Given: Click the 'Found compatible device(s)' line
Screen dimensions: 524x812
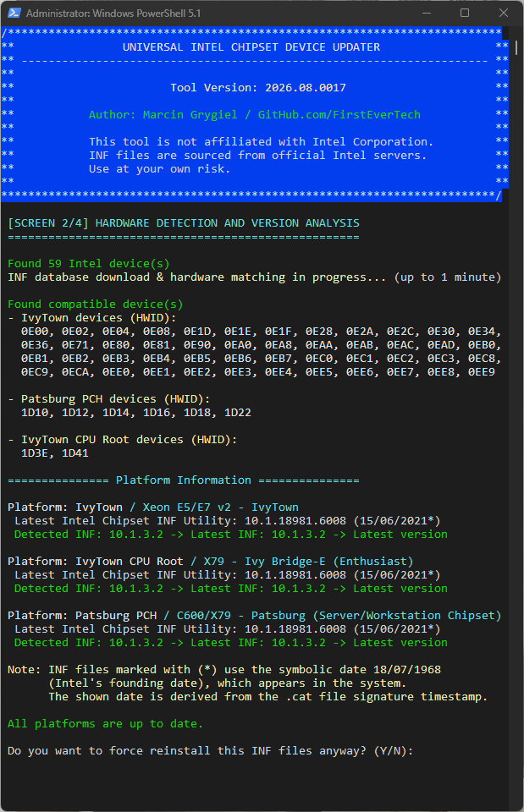Looking at the screenshot, I should pos(96,304).
